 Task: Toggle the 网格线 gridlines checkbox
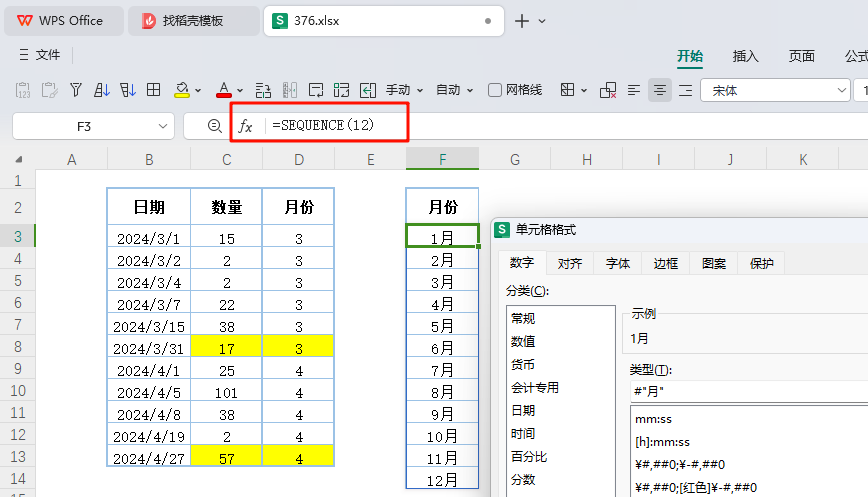495,90
